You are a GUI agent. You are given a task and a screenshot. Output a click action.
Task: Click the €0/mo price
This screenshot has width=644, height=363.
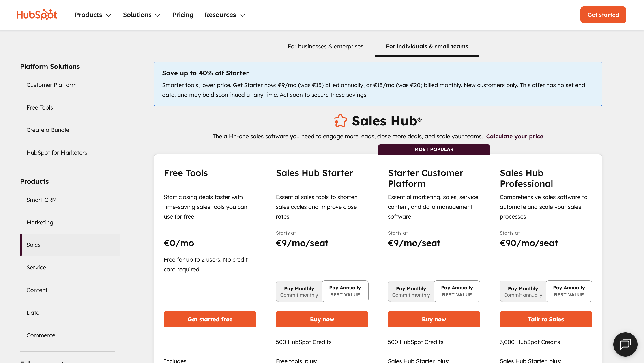tap(179, 243)
